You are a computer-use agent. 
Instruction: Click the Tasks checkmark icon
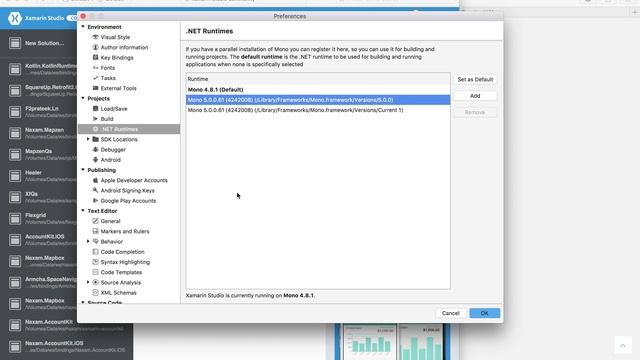tap(96, 78)
